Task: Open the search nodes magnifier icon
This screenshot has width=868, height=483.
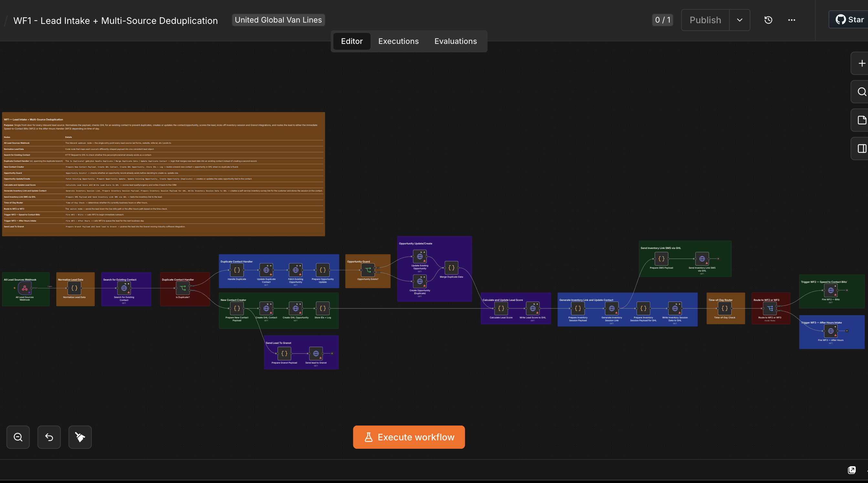Action: (x=861, y=92)
